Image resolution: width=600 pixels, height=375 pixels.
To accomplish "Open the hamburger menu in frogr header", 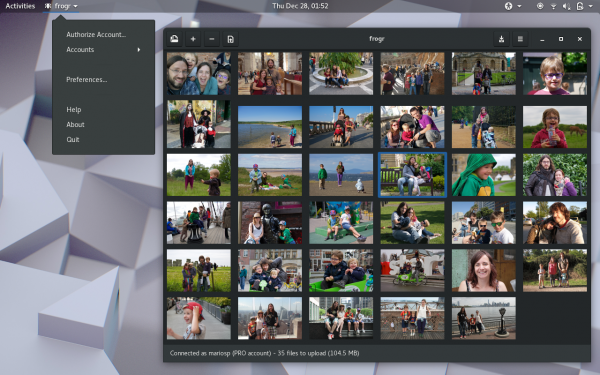I will (520, 39).
